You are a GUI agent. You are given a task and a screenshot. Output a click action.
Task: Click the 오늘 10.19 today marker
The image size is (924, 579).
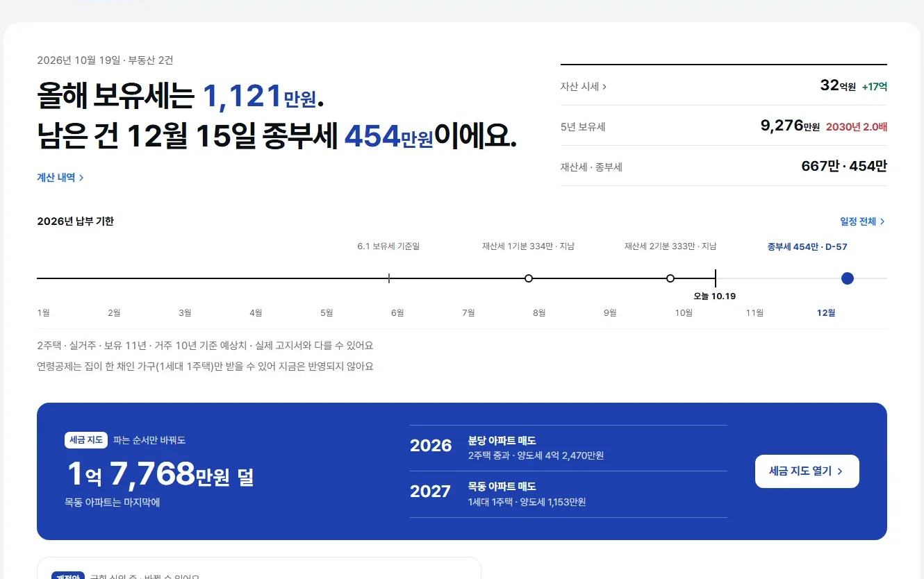coord(715,296)
